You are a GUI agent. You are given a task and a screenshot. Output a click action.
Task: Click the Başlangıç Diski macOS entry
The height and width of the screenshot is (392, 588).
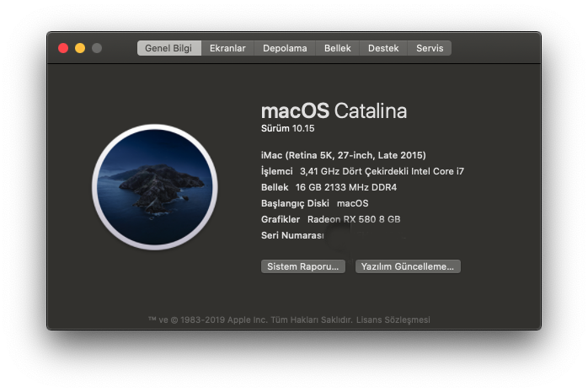314,203
